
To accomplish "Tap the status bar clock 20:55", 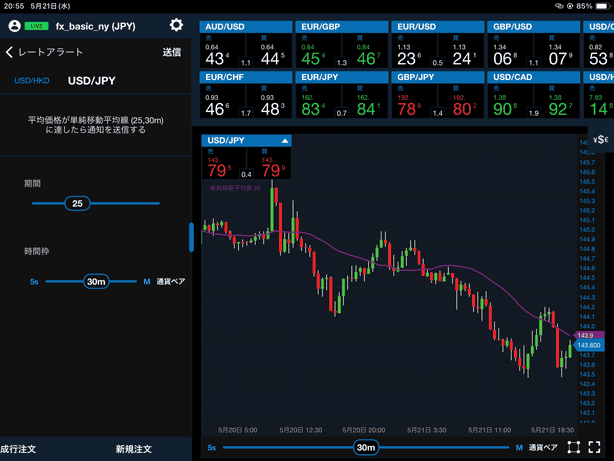I will click(14, 6).
